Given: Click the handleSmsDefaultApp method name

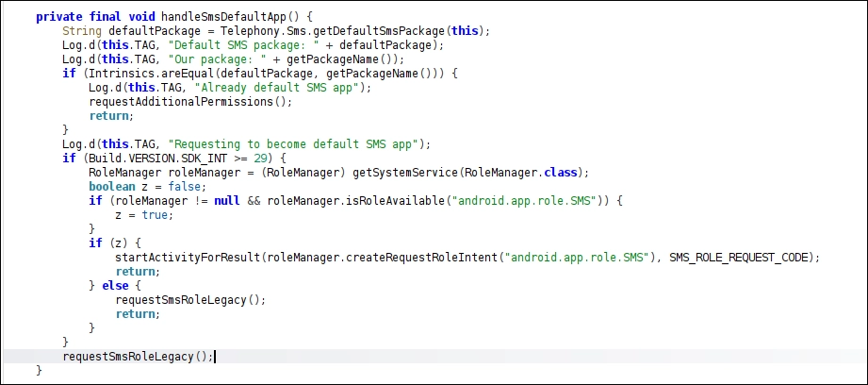Looking at the screenshot, I should 224,17.
